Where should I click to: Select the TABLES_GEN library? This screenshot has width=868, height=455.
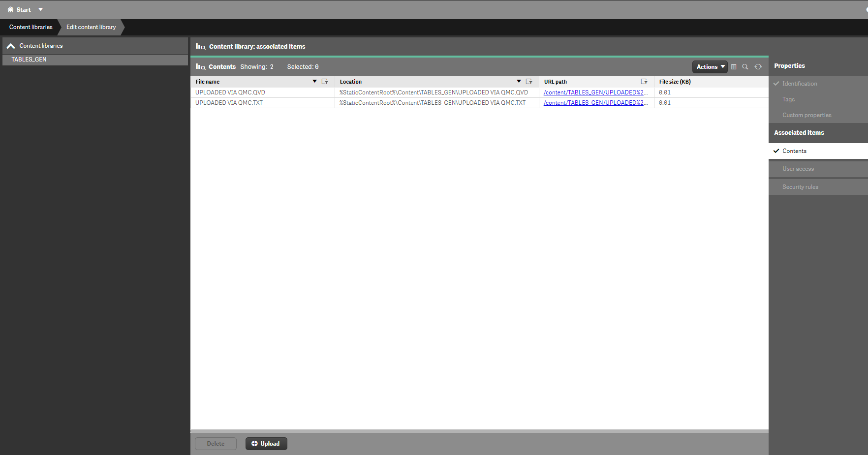pos(95,60)
